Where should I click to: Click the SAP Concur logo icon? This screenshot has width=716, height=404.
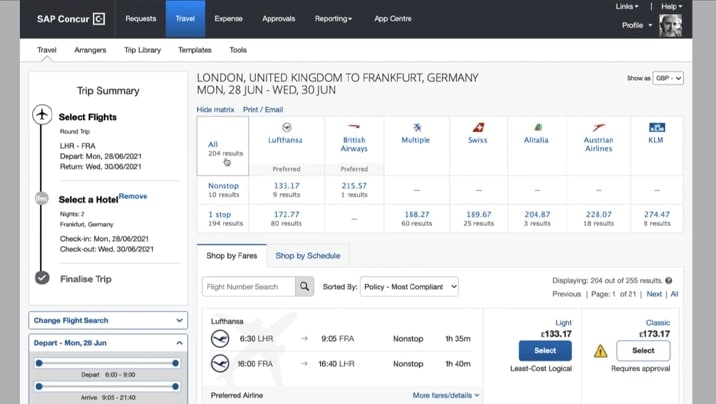pyautogui.click(x=99, y=19)
